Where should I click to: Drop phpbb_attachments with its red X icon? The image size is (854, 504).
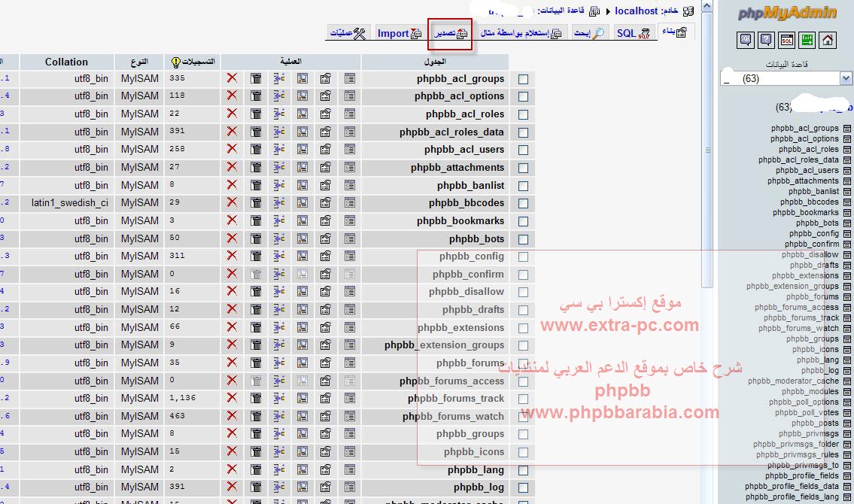(232, 166)
